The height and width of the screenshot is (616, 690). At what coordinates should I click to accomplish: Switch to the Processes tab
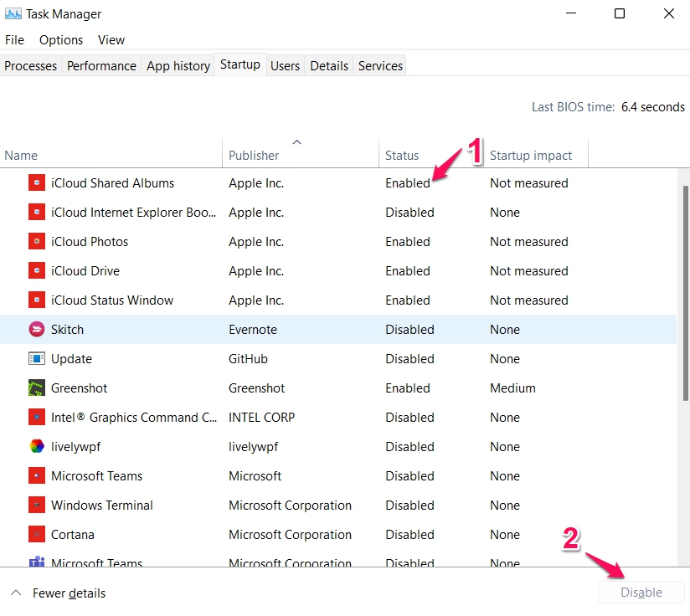(31, 66)
